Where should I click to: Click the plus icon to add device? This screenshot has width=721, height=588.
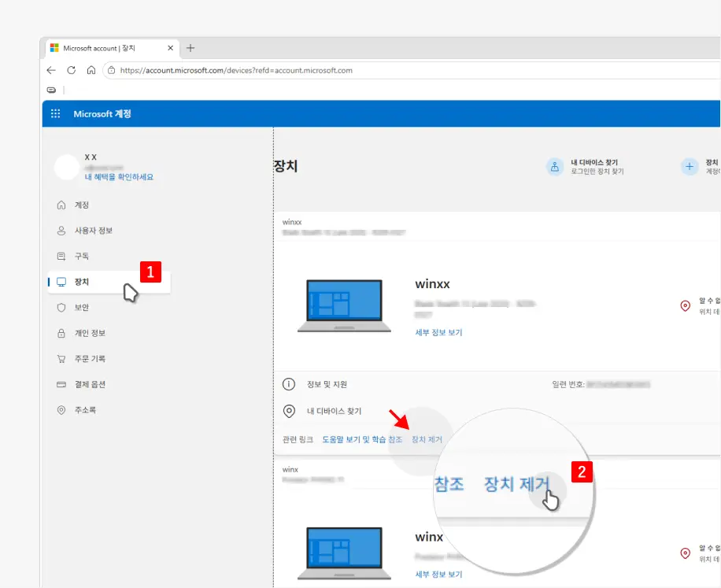tap(690, 166)
